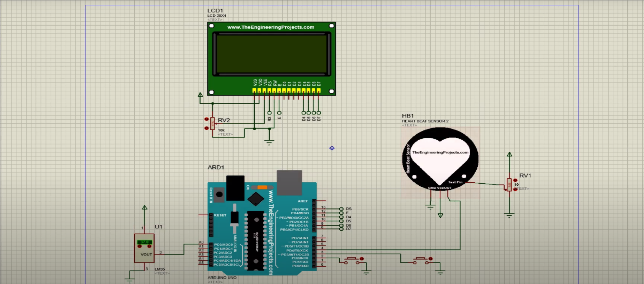Click the D5 terminal below the LCD
The width and height of the screenshot is (644, 284).
308,113
